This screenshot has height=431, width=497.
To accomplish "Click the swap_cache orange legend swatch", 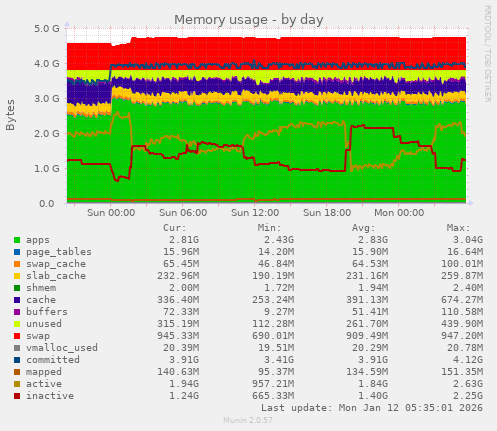I will (17, 264).
